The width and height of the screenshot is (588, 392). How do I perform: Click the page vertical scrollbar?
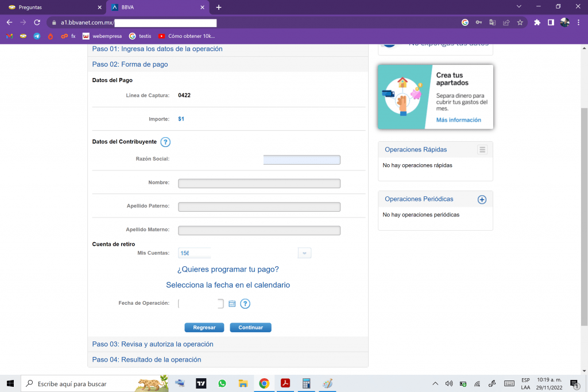point(584,217)
